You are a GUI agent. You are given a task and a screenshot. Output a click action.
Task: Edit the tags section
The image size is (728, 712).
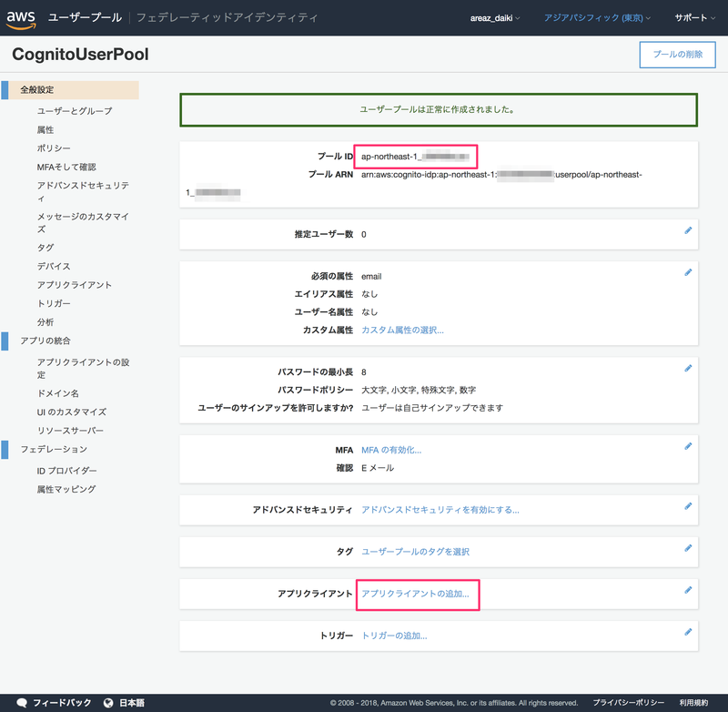point(688,548)
